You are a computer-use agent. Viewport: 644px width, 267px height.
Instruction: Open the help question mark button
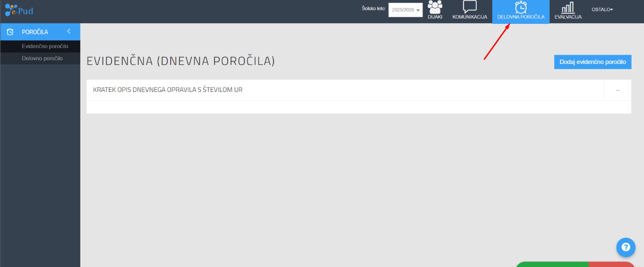[x=626, y=247]
